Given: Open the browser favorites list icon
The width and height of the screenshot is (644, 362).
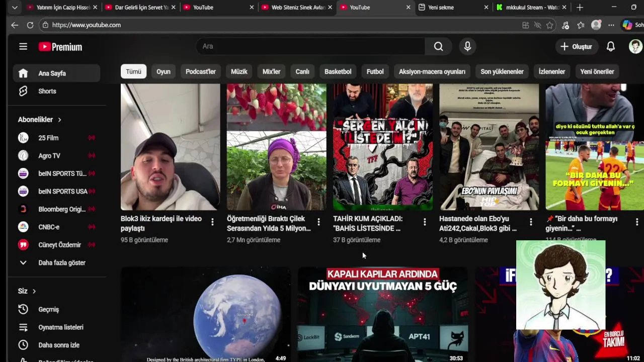Looking at the screenshot, I should point(581,25).
